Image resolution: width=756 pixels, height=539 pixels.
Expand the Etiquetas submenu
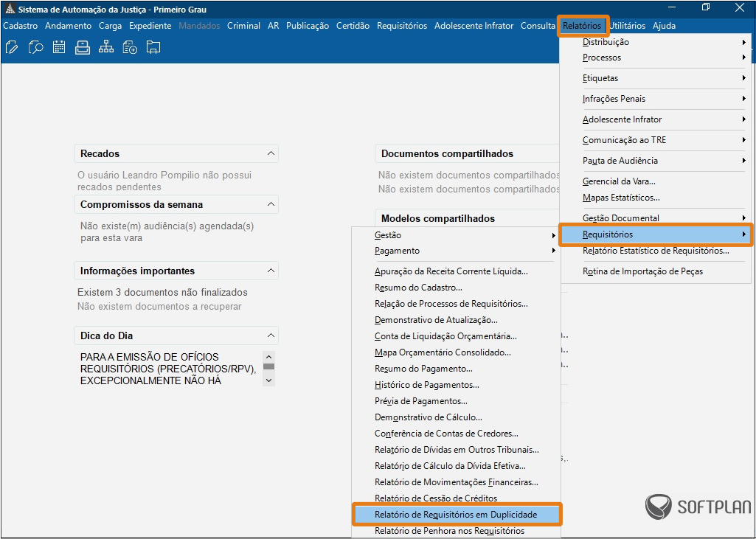coord(656,78)
